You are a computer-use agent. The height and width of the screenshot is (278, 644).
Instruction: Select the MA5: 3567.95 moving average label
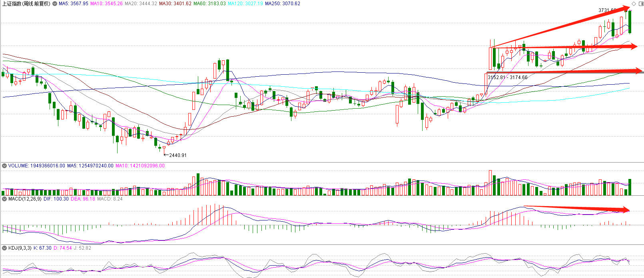point(74,4)
